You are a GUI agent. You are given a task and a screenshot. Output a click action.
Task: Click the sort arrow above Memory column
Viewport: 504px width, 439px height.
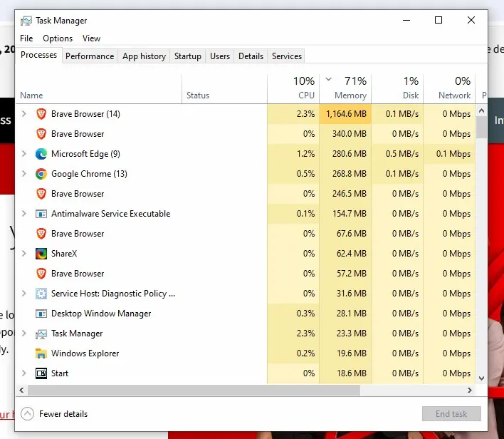(328, 79)
